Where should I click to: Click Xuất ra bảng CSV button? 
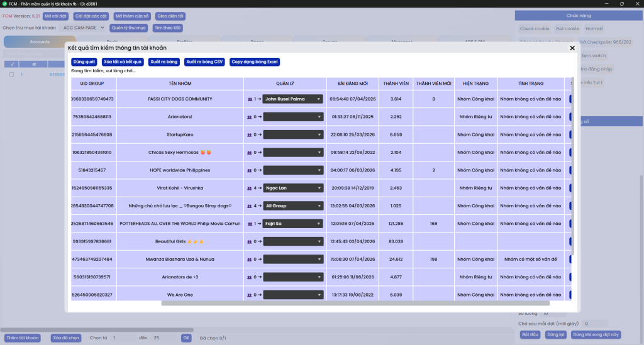coord(204,62)
